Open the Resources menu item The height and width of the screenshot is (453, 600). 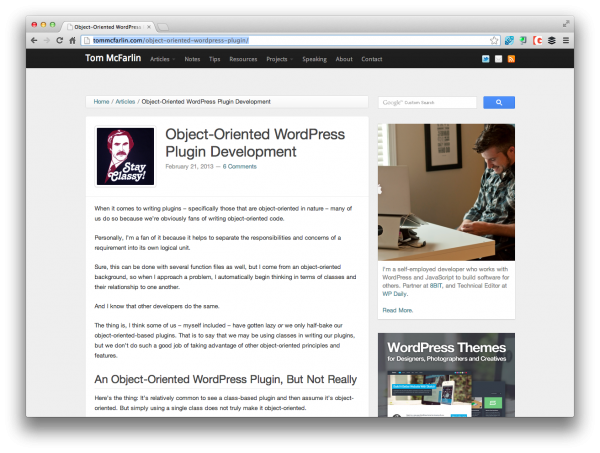(x=243, y=59)
